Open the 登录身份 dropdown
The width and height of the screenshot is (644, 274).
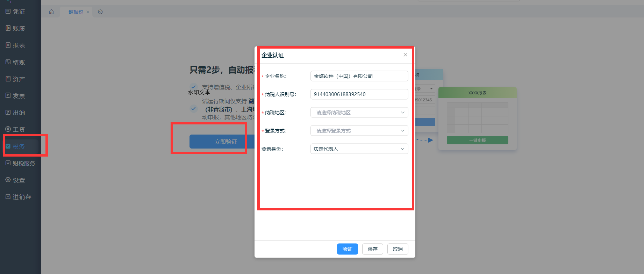pyautogui.click(x=359, y=149)
